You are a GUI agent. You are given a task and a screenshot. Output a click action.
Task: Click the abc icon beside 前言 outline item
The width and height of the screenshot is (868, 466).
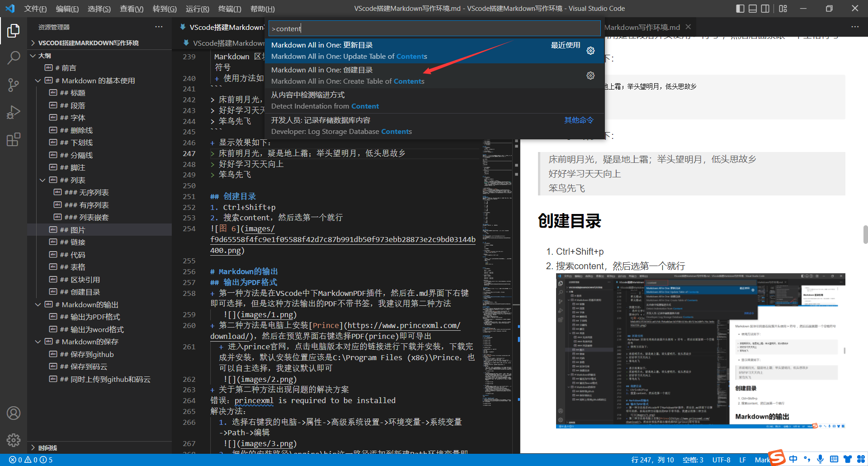49,68
